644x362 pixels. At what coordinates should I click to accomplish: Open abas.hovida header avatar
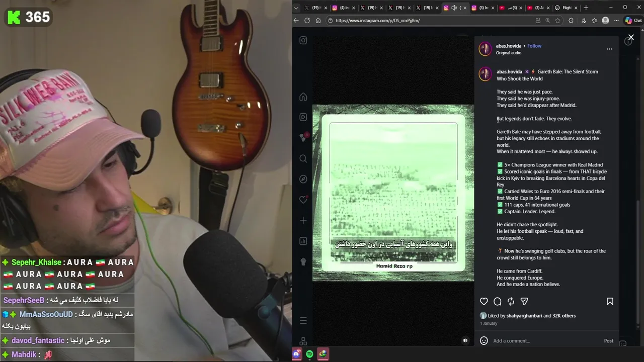click(485, 49)
